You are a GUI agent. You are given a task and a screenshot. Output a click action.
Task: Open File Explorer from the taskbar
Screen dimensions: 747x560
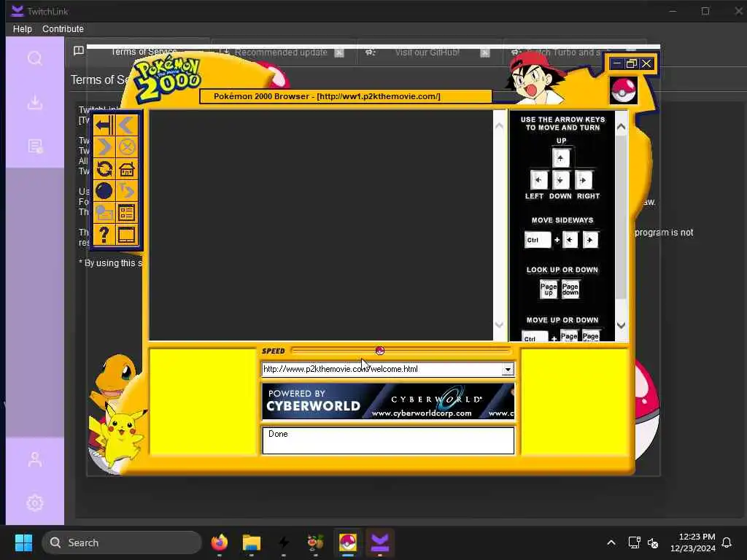[251, 542]
